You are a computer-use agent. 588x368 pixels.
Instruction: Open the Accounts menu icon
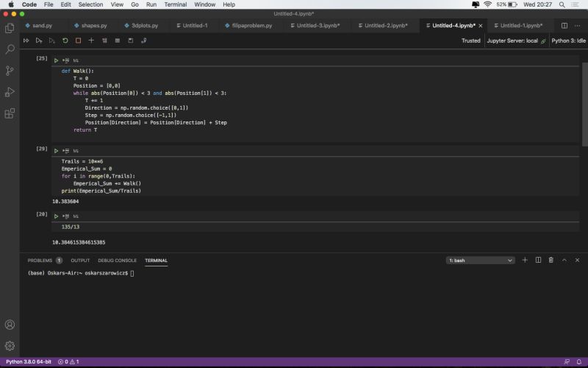click(x=10, y=325)
